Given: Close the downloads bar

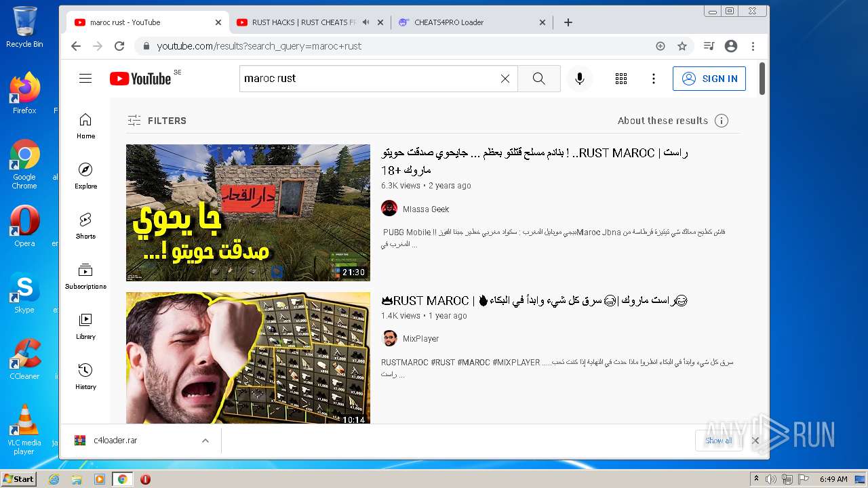Looking at the screenshot, I should 755,441.
